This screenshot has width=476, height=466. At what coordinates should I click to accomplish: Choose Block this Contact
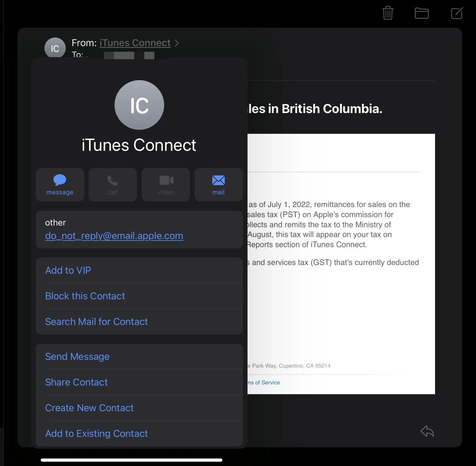[85, 296]
